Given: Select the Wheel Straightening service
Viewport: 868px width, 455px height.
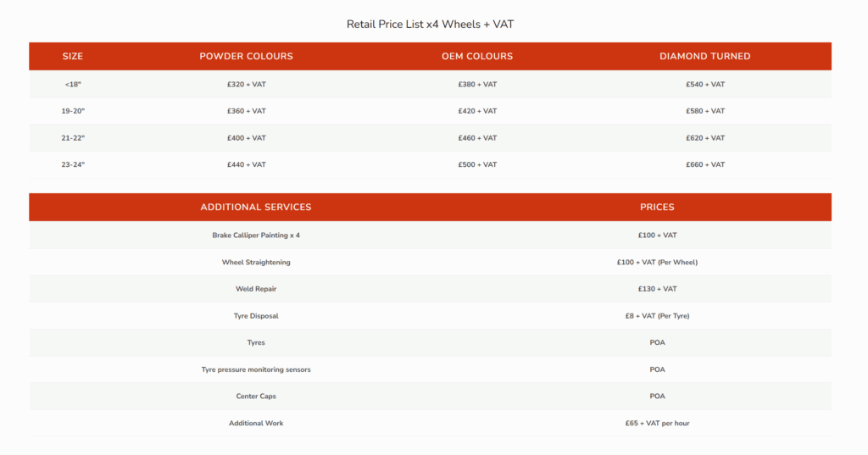Looking at the screenshot, I should (255, 262).
